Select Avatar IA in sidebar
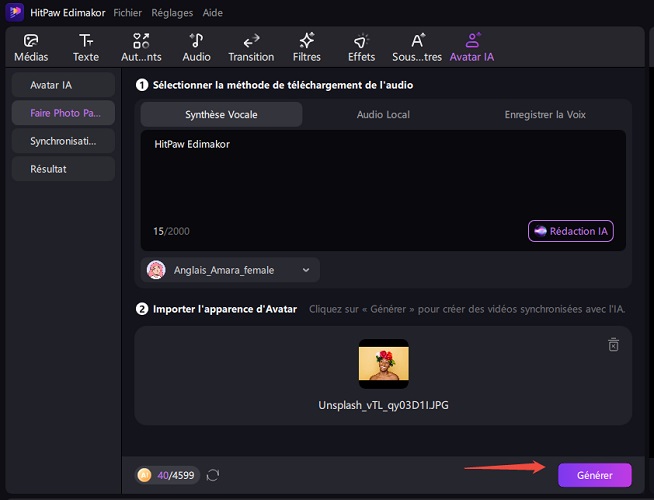Viewport: 654px width, 500px height. tap(63, 85)
